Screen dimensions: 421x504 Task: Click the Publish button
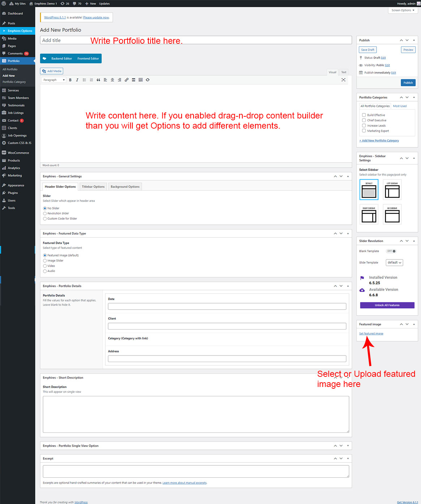coord(408,83)
